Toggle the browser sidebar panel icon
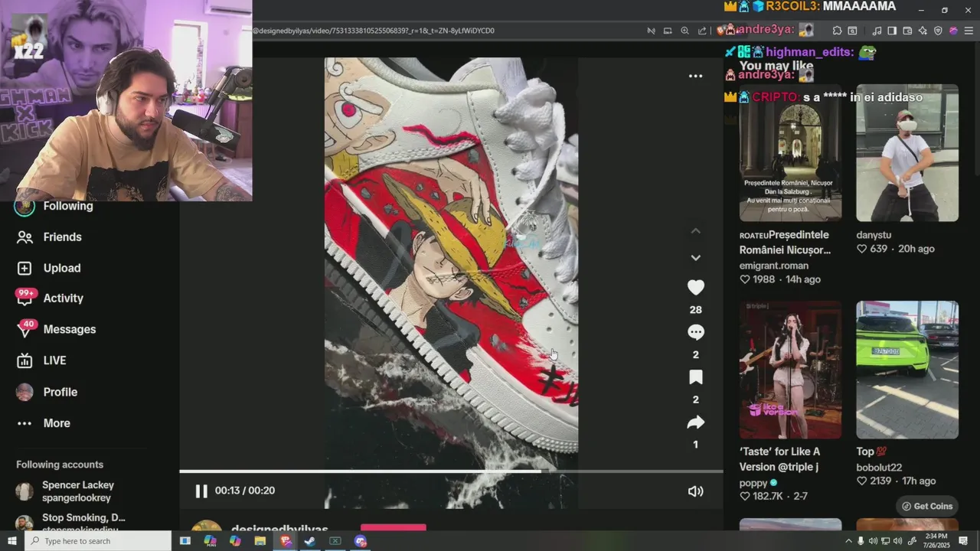The image size is (980, 551). (x=892, y=31)
